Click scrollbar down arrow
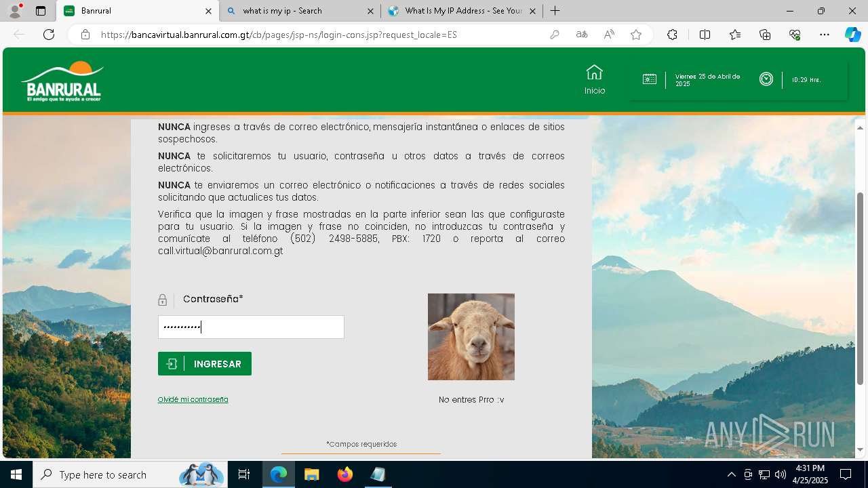The height and width of the screenshot is (488, 868). point(860,450)
